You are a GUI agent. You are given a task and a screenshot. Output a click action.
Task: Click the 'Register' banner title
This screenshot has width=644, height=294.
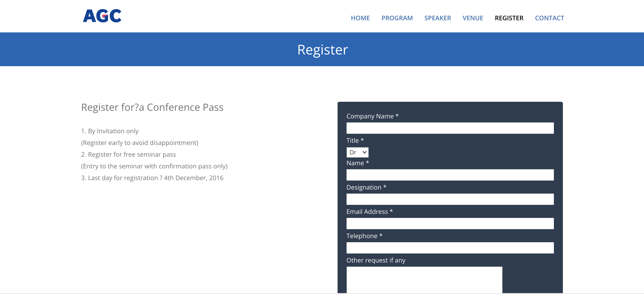tap(322, 50)
